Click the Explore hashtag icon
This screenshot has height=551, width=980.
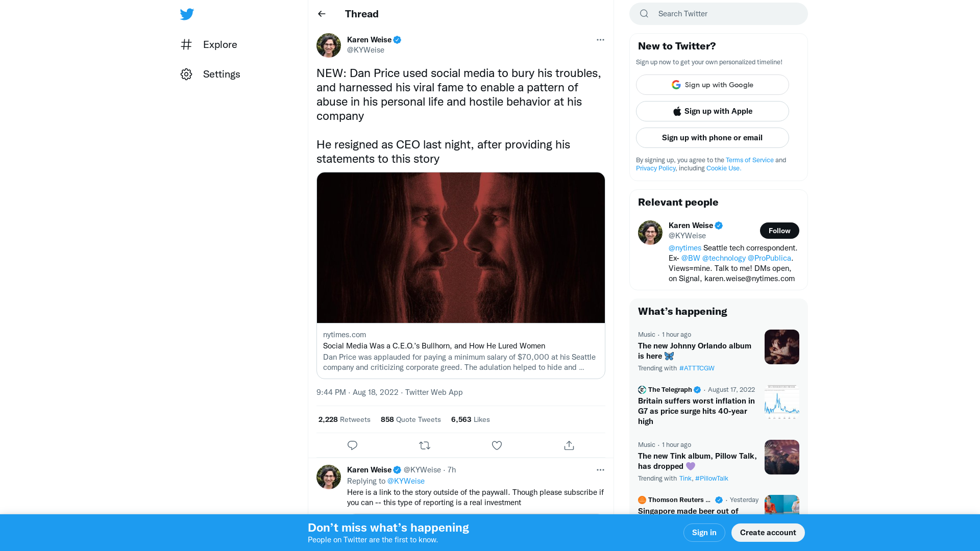click(186, 44)
